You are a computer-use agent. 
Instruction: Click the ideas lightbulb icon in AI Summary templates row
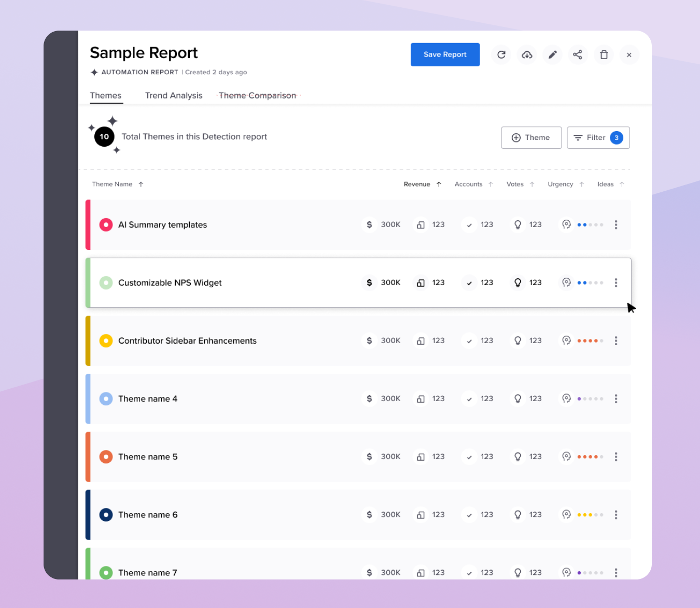[x=517, y=225]
